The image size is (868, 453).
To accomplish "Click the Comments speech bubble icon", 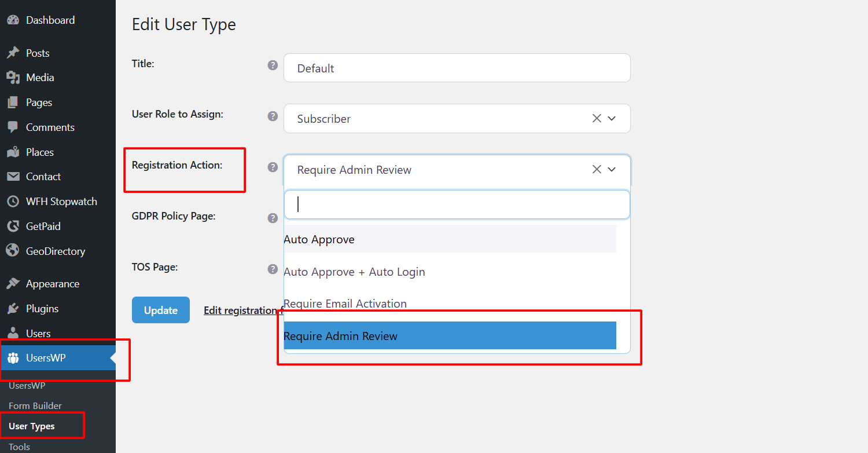I will (x=13, y=127).
